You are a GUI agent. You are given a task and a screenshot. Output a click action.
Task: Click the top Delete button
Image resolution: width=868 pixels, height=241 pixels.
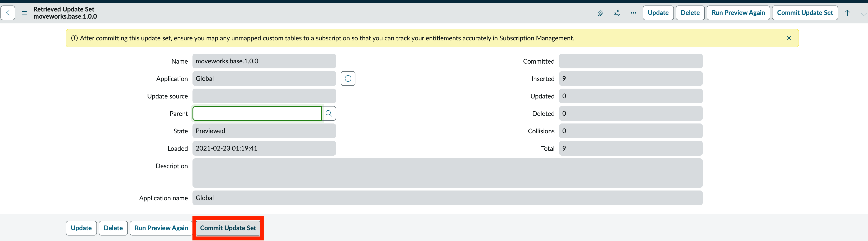[690, 13]
